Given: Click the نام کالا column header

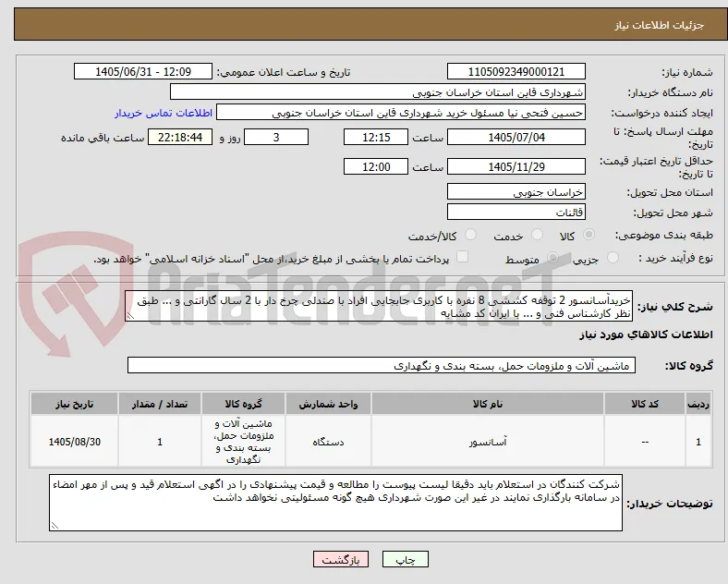Looking at the screenshot, I should click(x=488, y=404).
